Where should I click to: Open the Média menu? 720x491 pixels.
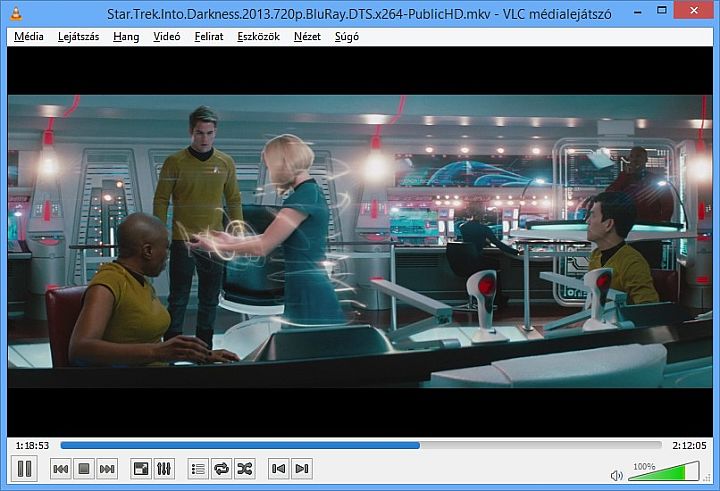[28, 37]
